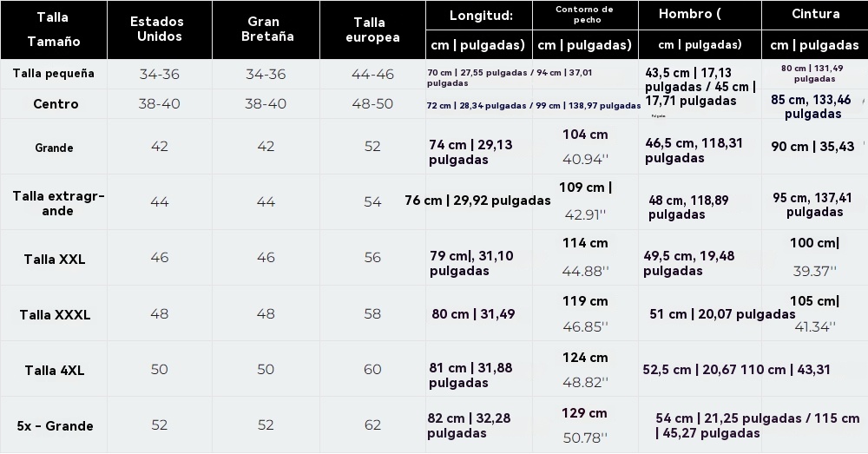868x454 pixels.
Task: Select the "Talla europea" column header
Action: tap(372, 30)
